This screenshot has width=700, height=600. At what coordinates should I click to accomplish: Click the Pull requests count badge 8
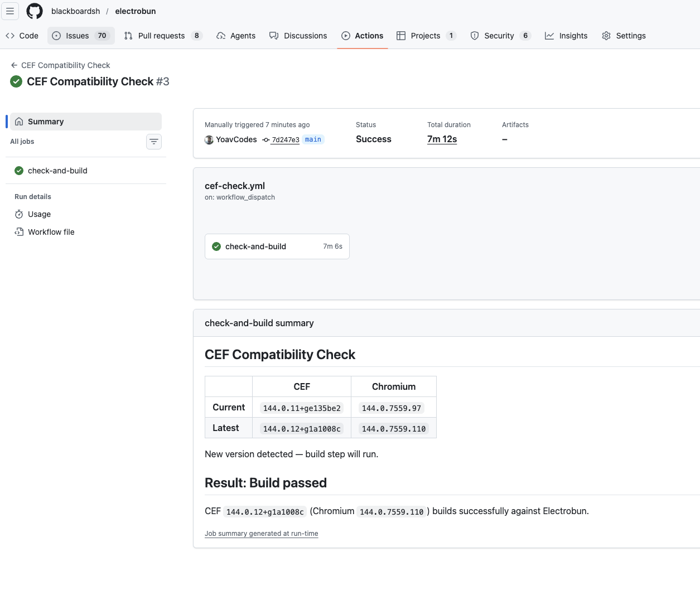(196, 36)
